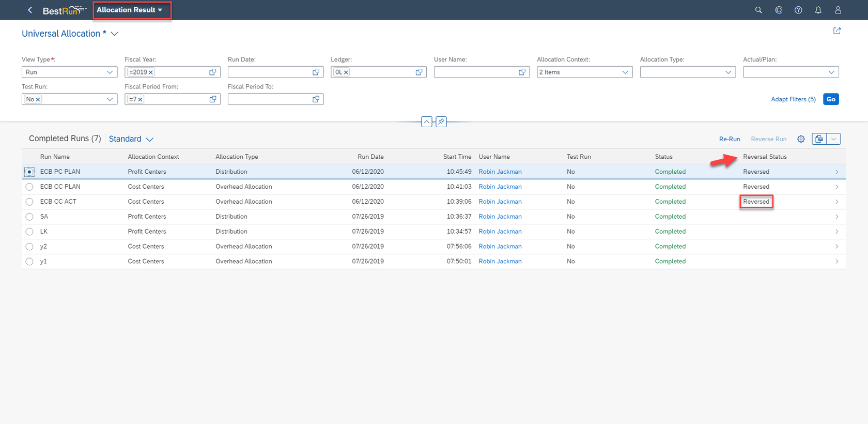Image resolution: width=868 pixels, height=424 pixels.
Task: Click the BestRun company logo
Action: coord(64,10)
